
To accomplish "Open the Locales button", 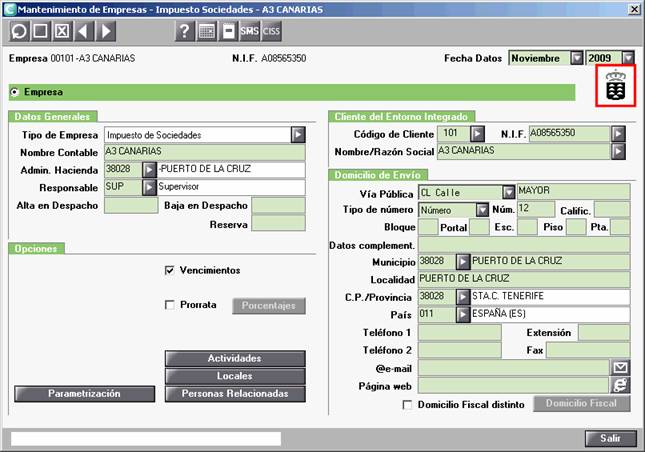I will 235,376.
